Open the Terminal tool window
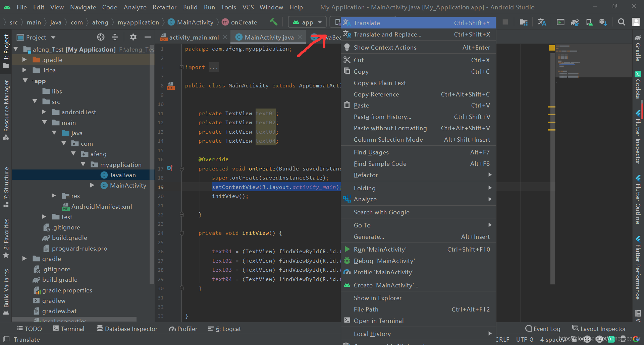Viewport: 644px width, 345px height. tap(69, 329)
